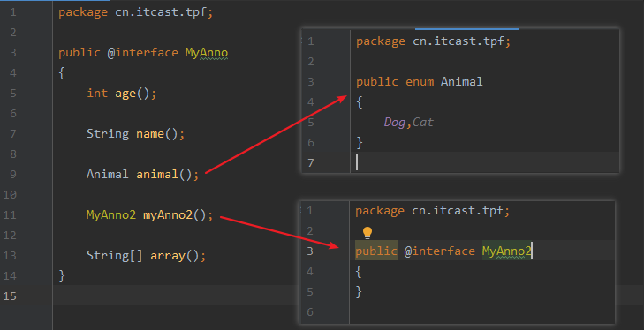Place cursor on the "age" method name
644x330 pixels.
[x=125, y=94]
